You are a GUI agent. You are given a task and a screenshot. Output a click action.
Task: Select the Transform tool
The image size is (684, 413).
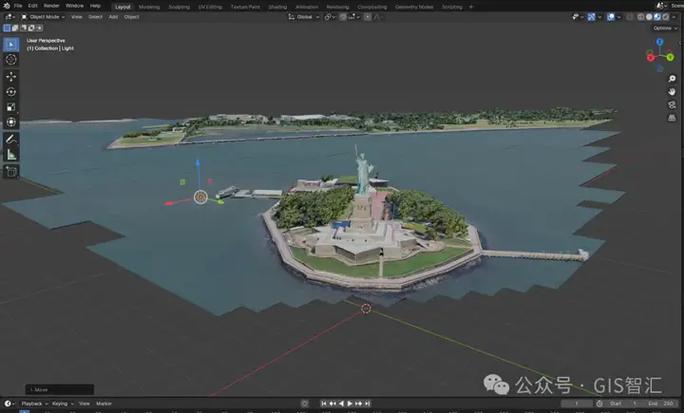click(x=11, y=122)
